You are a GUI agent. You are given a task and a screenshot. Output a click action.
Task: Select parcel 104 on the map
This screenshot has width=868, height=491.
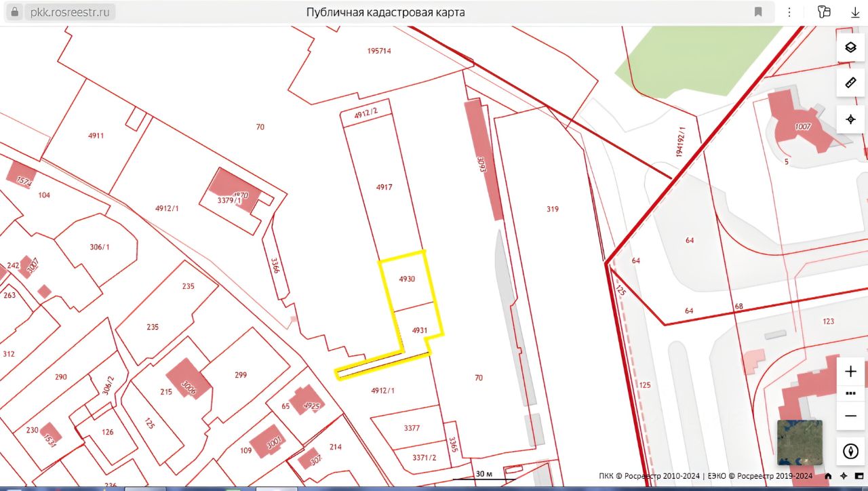coord(44,195)
